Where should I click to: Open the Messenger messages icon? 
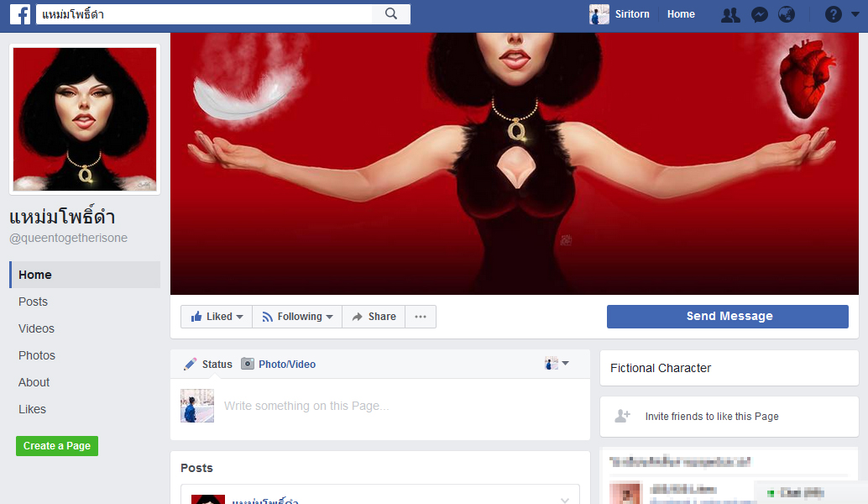tap(759, 14)
